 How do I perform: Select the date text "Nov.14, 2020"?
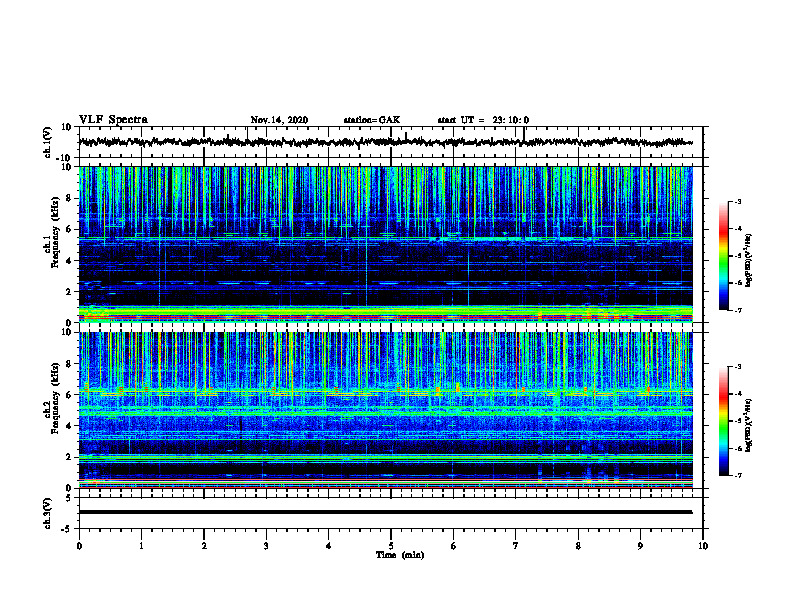(279, 120)
